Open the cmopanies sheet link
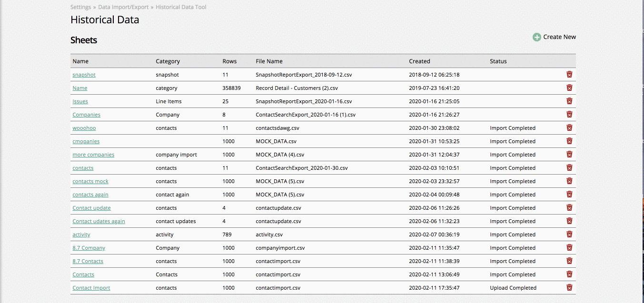Screen dimensions: 644x303 tap(86, 141)
